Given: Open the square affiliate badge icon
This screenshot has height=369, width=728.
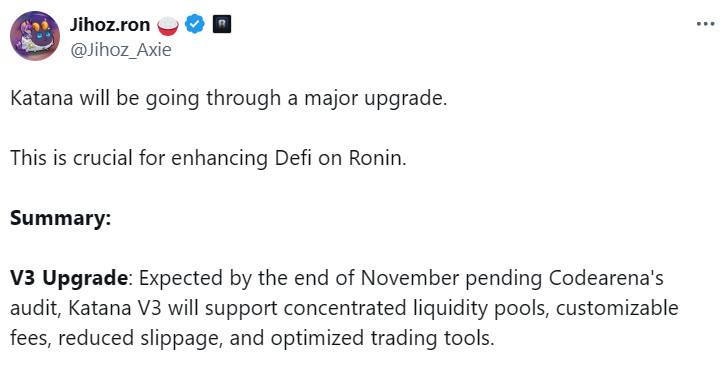Looking at the screenshot, I should [221, 24].
